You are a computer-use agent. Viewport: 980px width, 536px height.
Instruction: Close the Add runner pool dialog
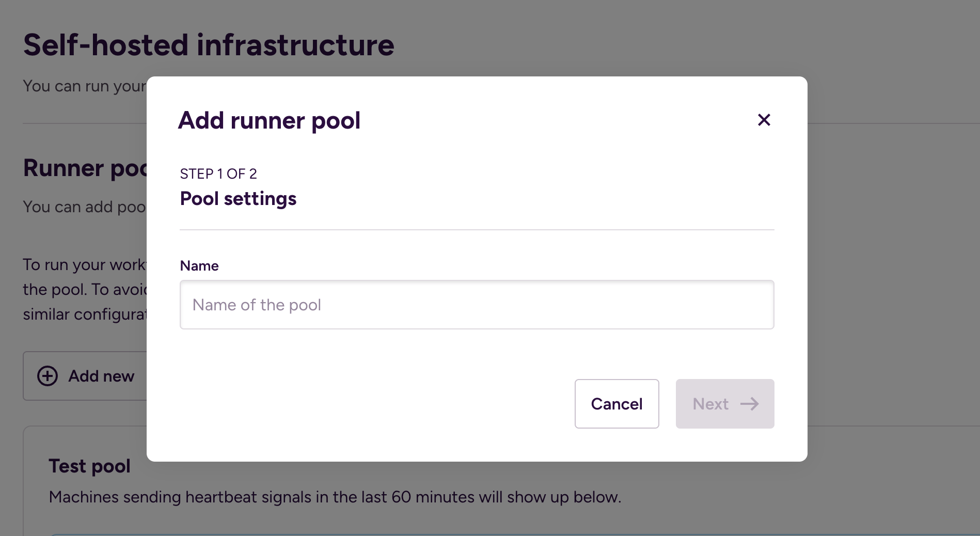tap(764, 120)
